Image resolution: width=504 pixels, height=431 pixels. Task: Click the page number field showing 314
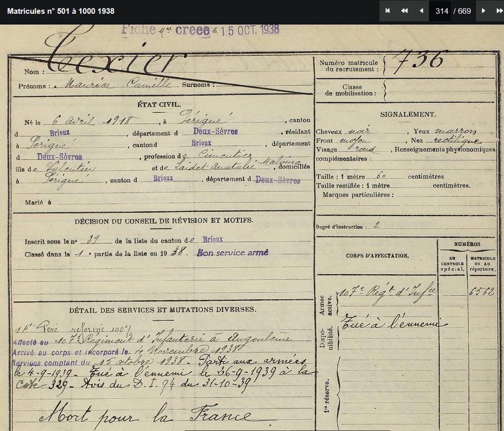pyautogui.click(x=442, y=11)
